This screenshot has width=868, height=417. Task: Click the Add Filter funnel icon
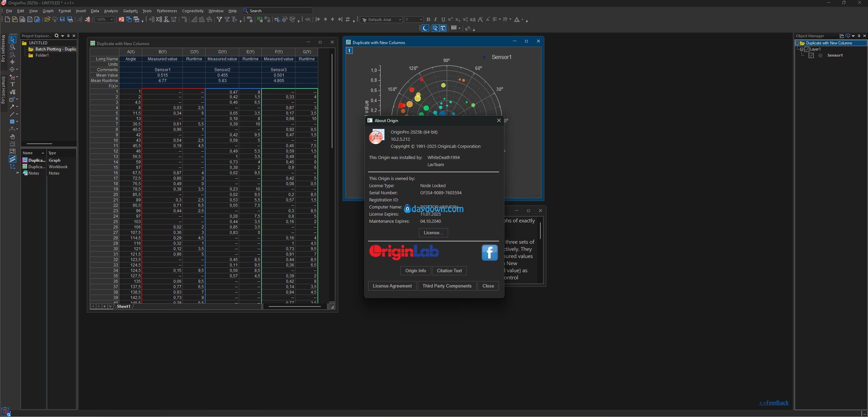pos(219,20)
